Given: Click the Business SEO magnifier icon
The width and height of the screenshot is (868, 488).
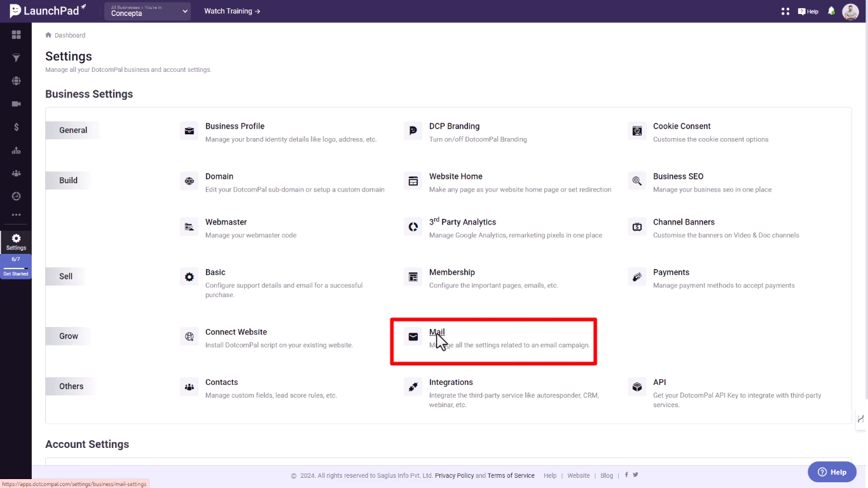Looking at the screenshot, I should tap(637, 181).
